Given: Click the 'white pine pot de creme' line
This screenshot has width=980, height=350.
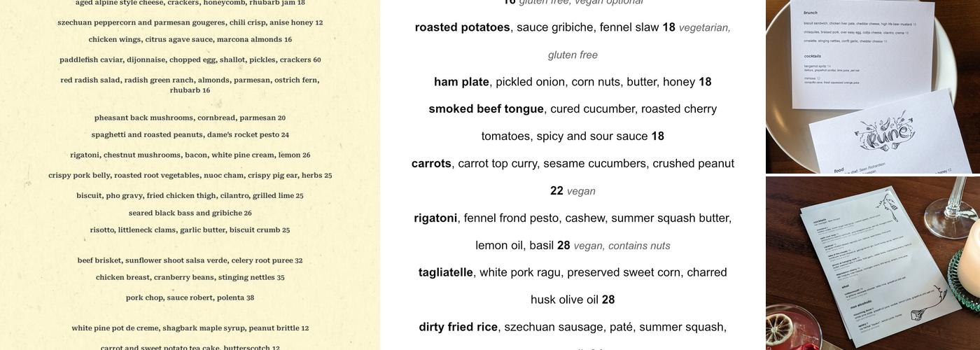Looking at the screenshot, I should coord(190,328).
